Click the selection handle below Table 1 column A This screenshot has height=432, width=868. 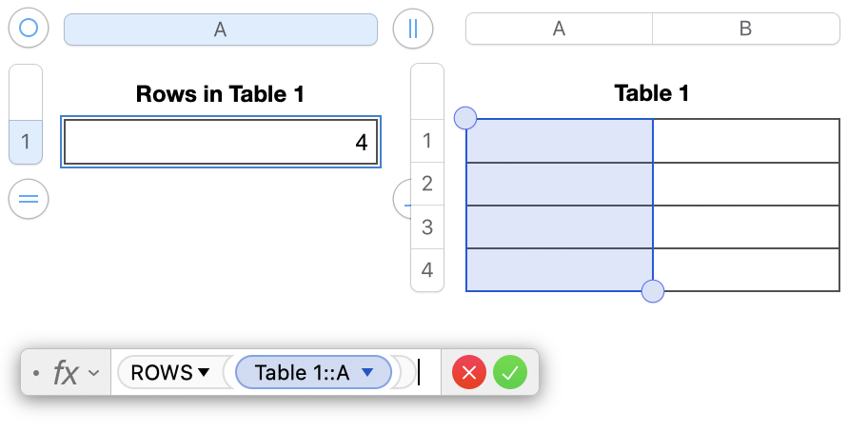pyautogui.click(x=653, y=291)
